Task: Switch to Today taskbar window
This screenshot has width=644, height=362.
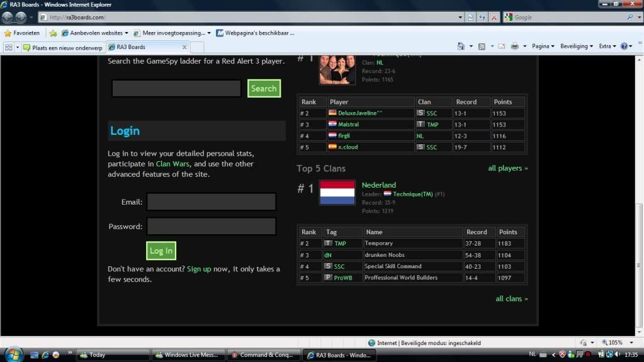Action: pyautogui.click(x=113, y=354)
